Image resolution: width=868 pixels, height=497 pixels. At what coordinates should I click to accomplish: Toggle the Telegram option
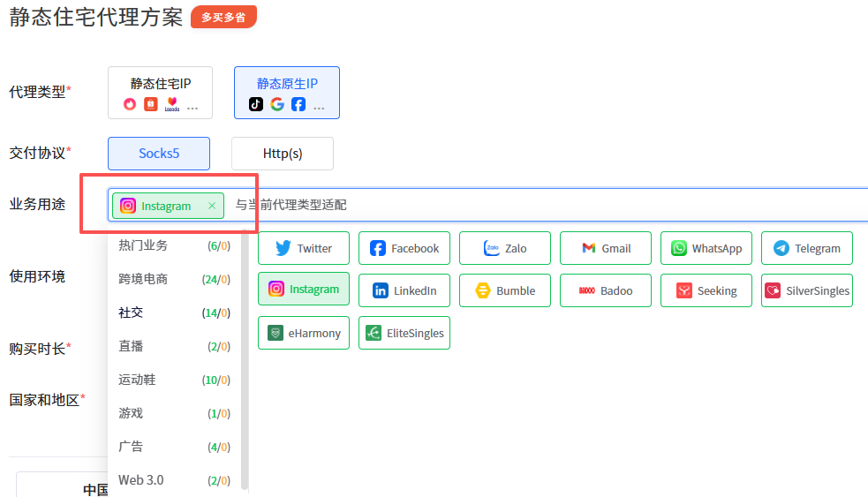(807, 248)
